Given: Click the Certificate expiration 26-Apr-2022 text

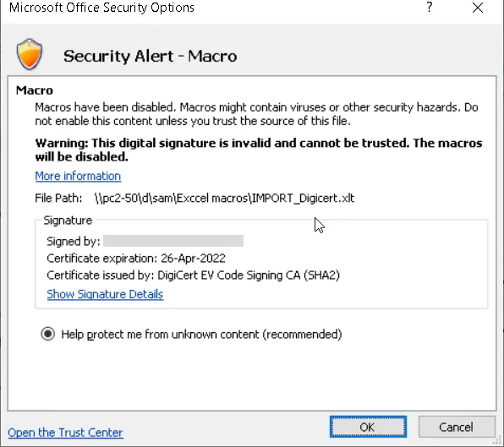Looking at the screenshot, I should pyautogui.click(x=136, y=259).
